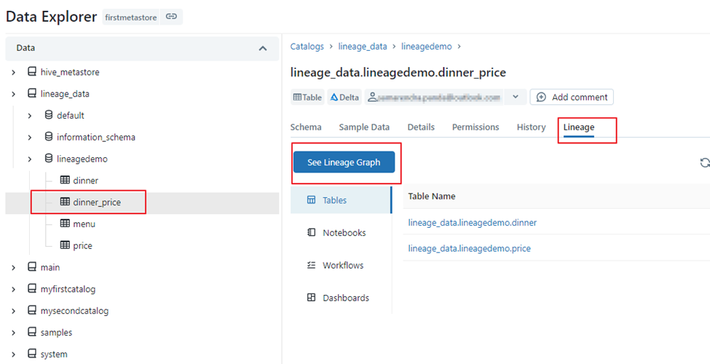Expand the main catalog node
The height and width of the screenshot is (364, 710).
click(x=14, y=267)
